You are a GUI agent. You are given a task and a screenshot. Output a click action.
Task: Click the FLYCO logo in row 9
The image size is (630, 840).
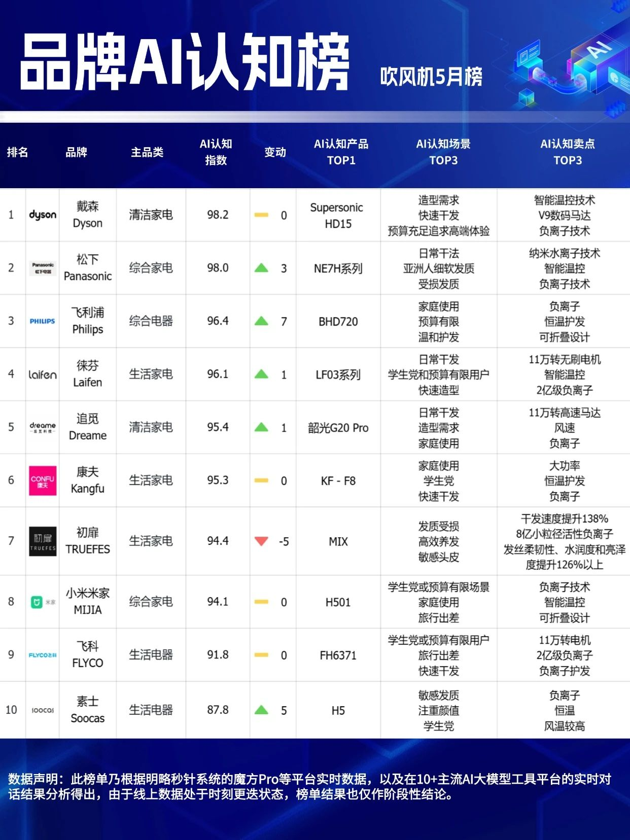43,655
